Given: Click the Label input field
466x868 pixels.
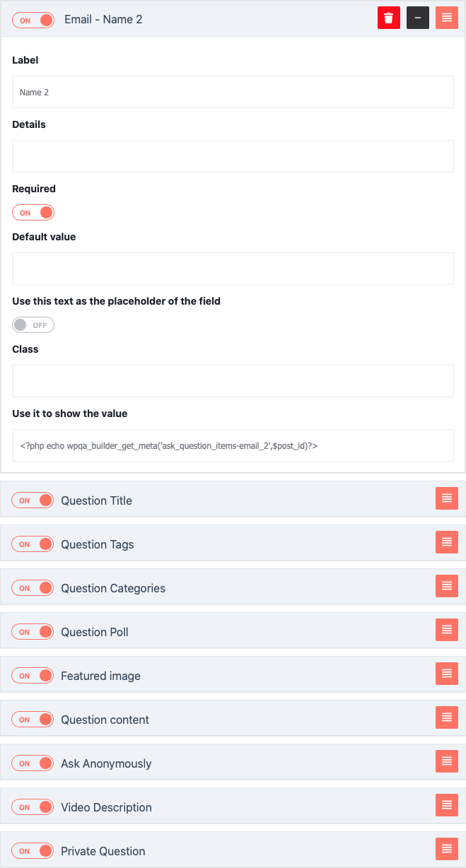Looking at the screenshot, I should tap(233, 92).
